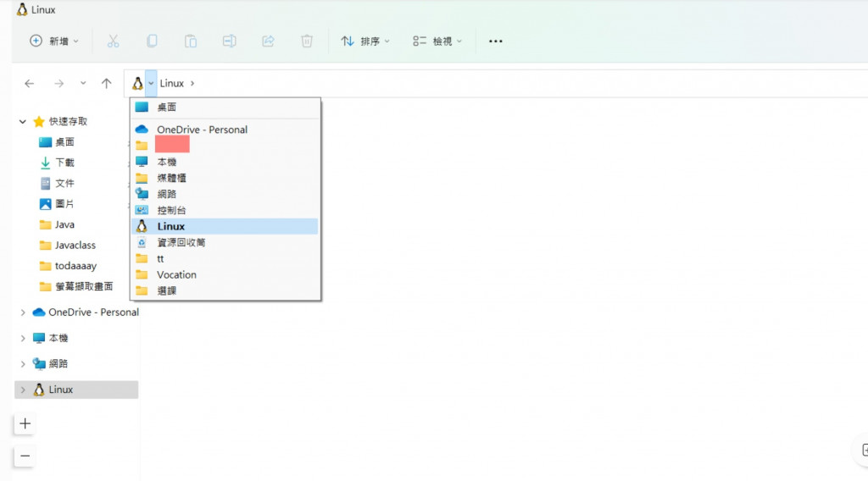Open the 排序 (Sort) dropdown
The height and width of the screenshot is (481, 868).
click(365, 41)
